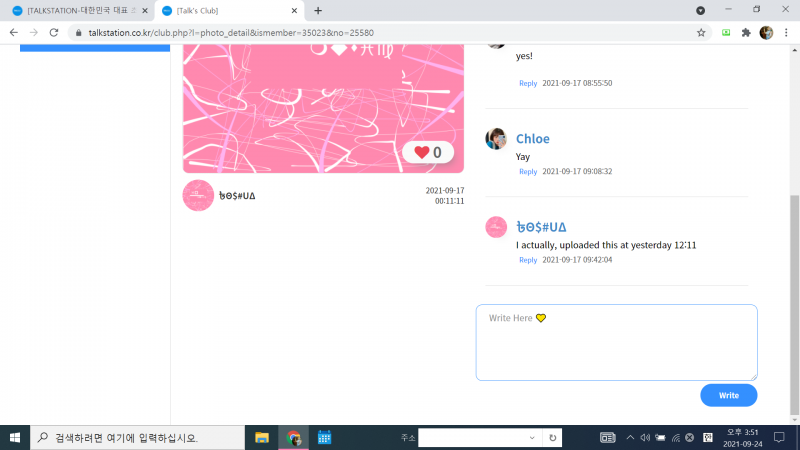Toggle the volume speaker icon in system tray
The width and height of the screenshot is (800, 450).
[x=645, y=437]
